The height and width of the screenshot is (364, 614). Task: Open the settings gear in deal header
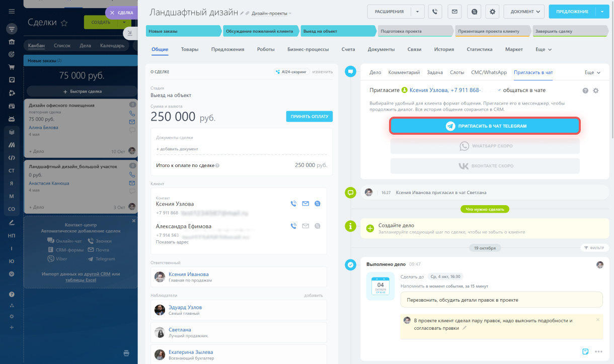click(x=493, y=12)
